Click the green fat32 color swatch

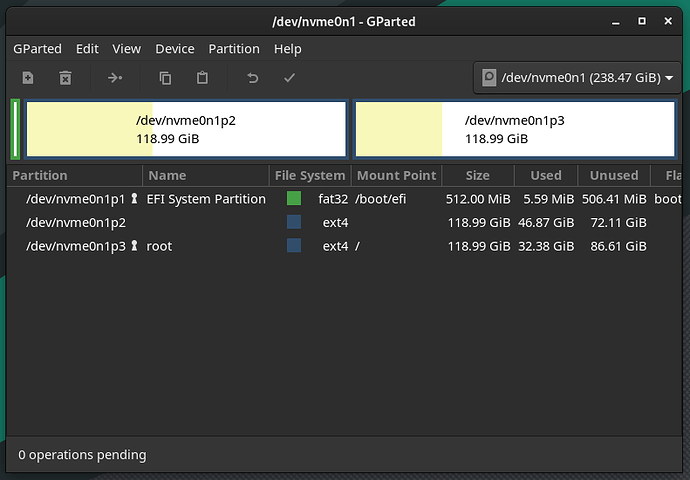tap(294, 198)
